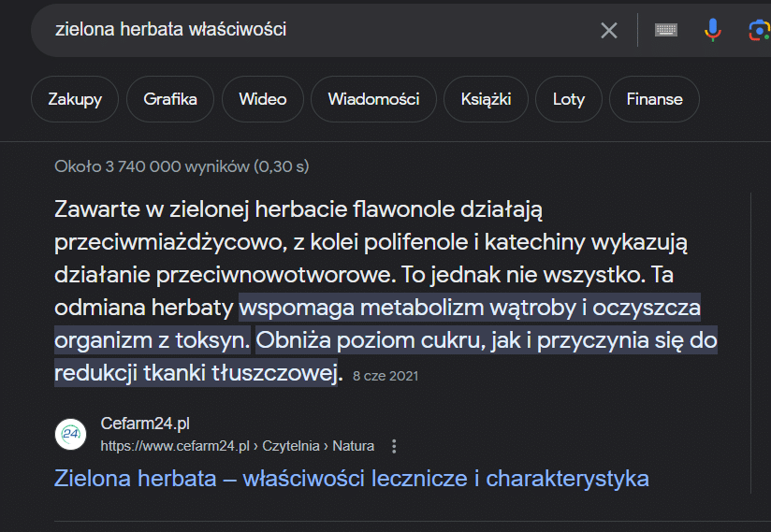
Task: Open Google Lens image search icon
Action: click(759, 31)
